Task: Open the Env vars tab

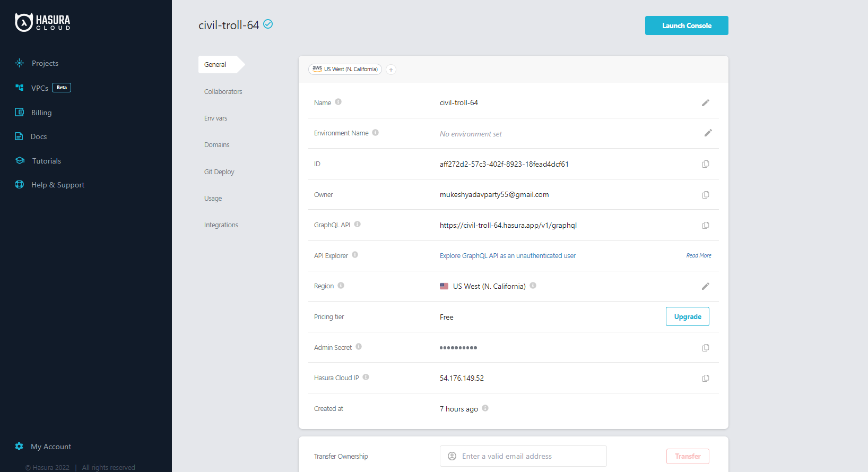Action: [215, 118]
